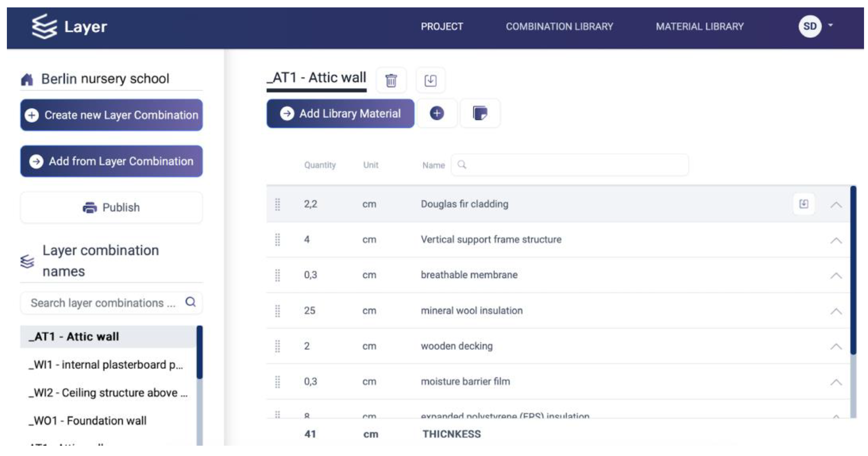Select _WO1 - Foundation wall in list
The image size is (868, 456).
(88, 421)
